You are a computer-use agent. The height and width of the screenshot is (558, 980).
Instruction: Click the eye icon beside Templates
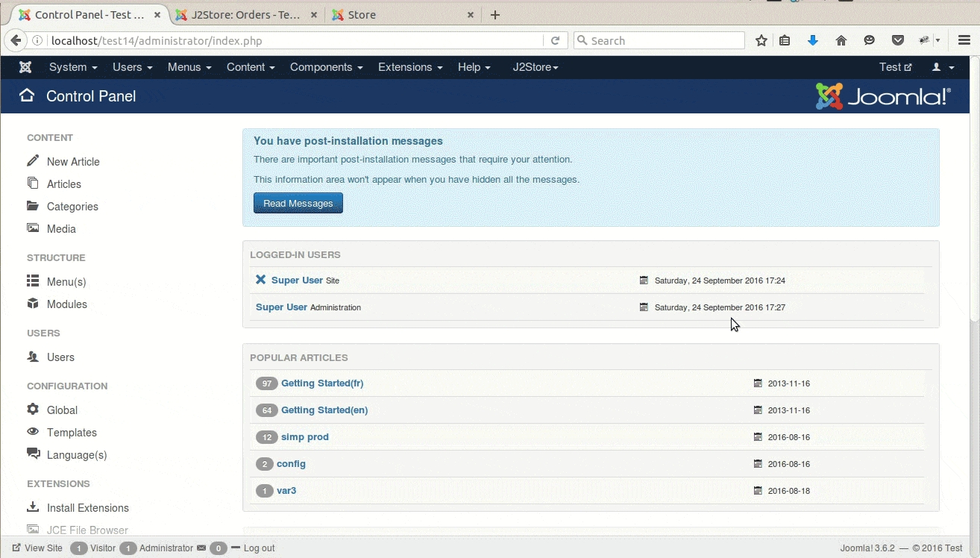click(33, 432)
